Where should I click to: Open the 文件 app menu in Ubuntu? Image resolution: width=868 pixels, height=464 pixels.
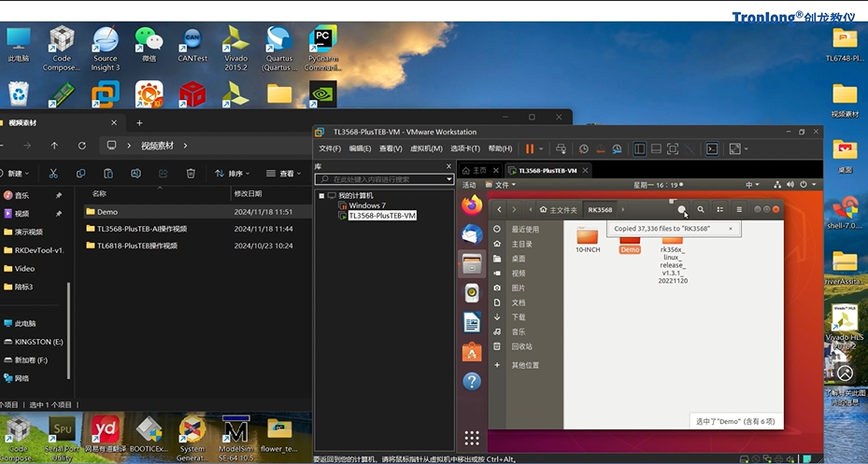pyautogui.click(x=500, y=185)
